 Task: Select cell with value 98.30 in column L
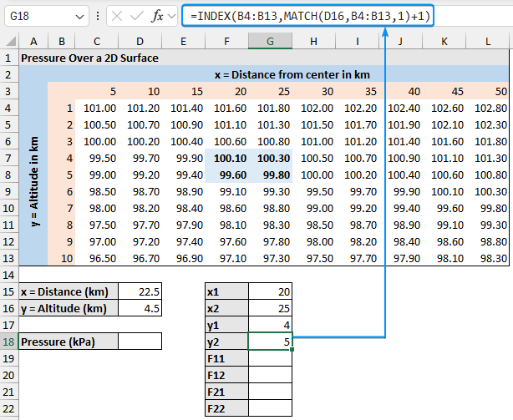tap(487, 258)
